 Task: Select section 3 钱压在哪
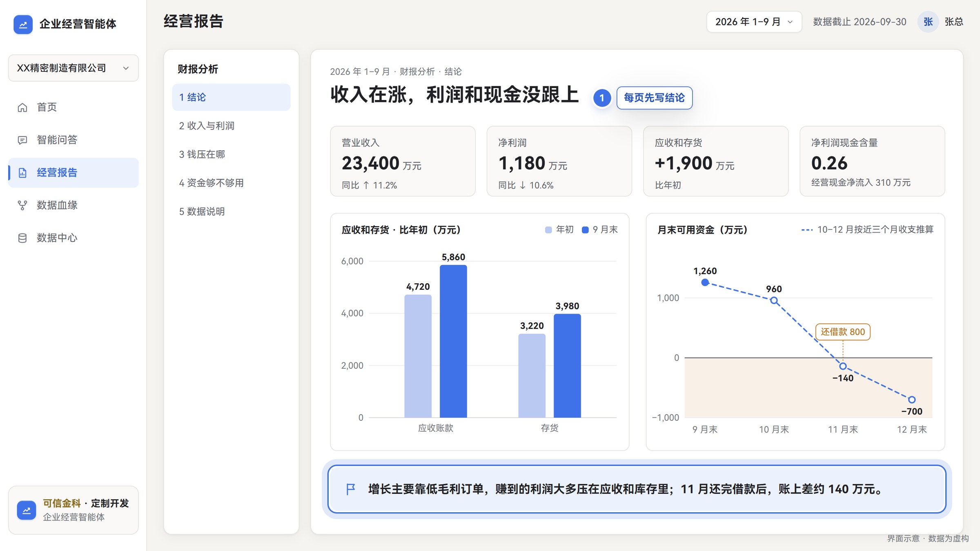coord(231,154)
